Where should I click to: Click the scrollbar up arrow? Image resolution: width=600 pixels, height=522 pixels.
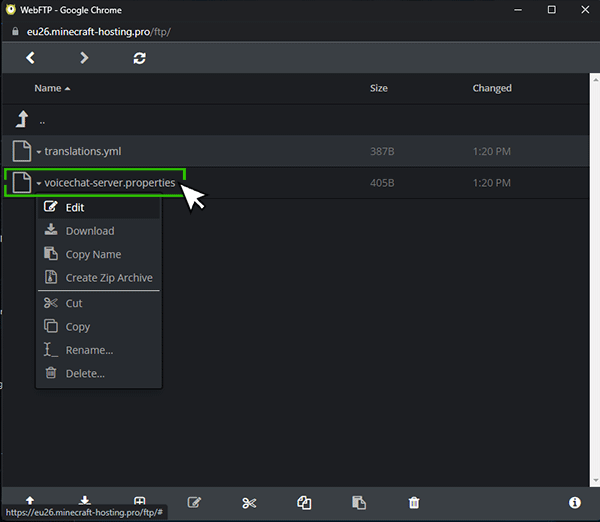(x=595, y=80)
